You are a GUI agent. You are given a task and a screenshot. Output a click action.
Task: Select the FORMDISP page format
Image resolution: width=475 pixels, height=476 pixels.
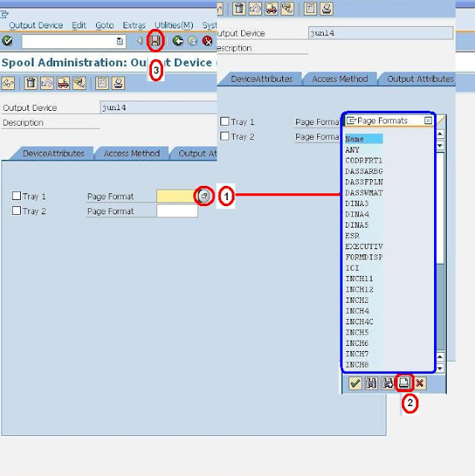click(x=364, y=257)
